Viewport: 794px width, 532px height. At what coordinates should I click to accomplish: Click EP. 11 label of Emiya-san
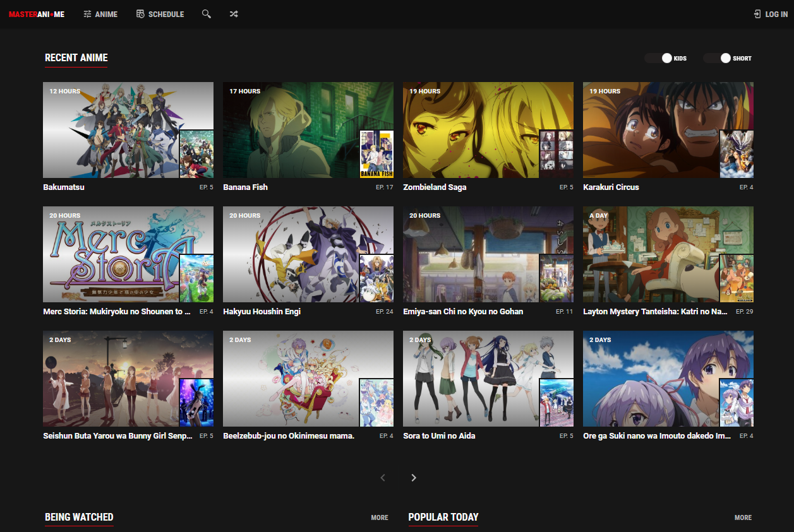coord(565,312)
